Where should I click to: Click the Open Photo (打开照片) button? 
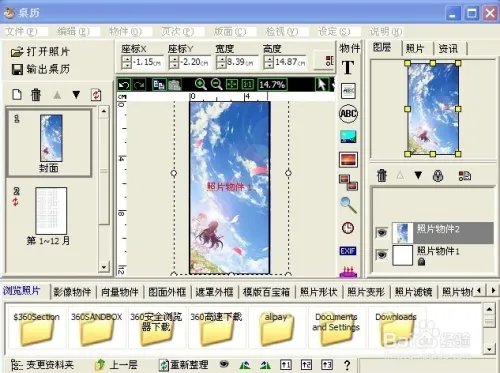40,52
